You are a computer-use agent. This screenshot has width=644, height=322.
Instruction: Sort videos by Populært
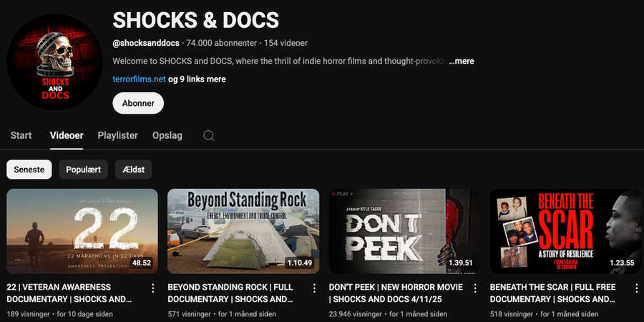click(x=84, y=170)
